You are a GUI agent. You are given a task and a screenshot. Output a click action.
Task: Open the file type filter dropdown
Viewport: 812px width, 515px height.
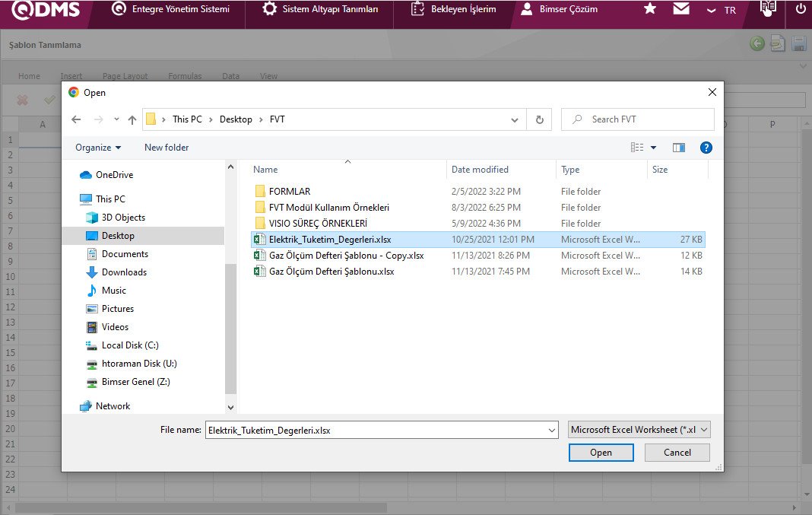(x=639, y=430)
